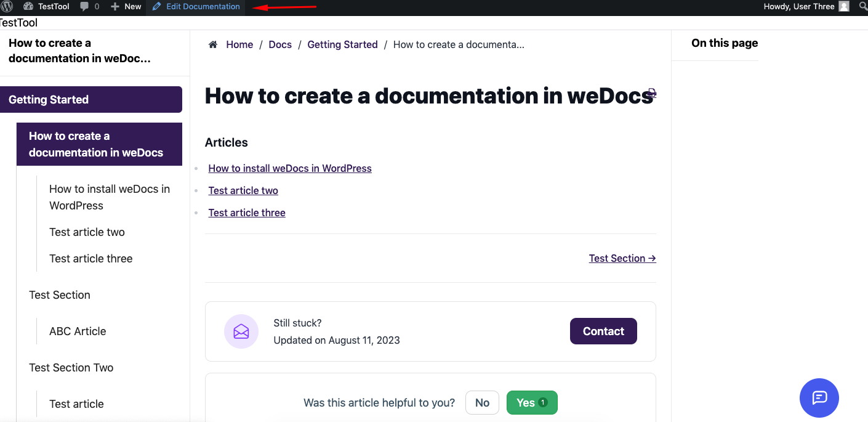Click the Updated on August 11, 2023 text
Viewport: 868px width, 422px height.
click(x=337, y=340)
